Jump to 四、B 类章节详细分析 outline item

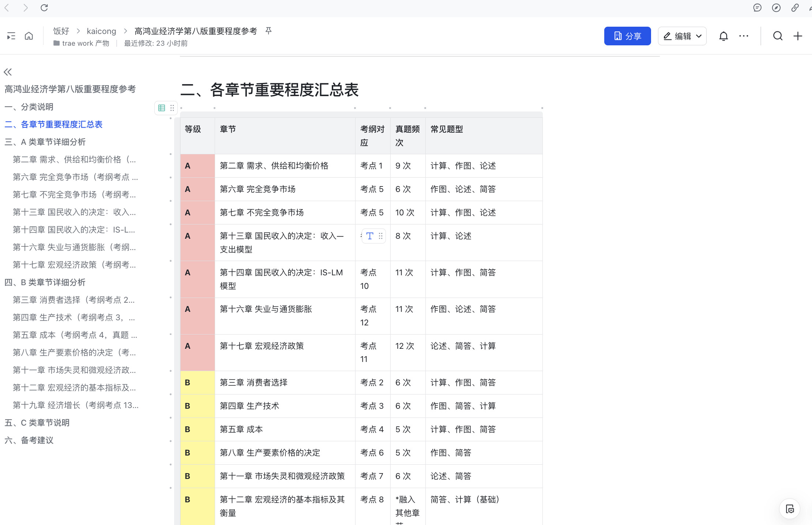45,282
